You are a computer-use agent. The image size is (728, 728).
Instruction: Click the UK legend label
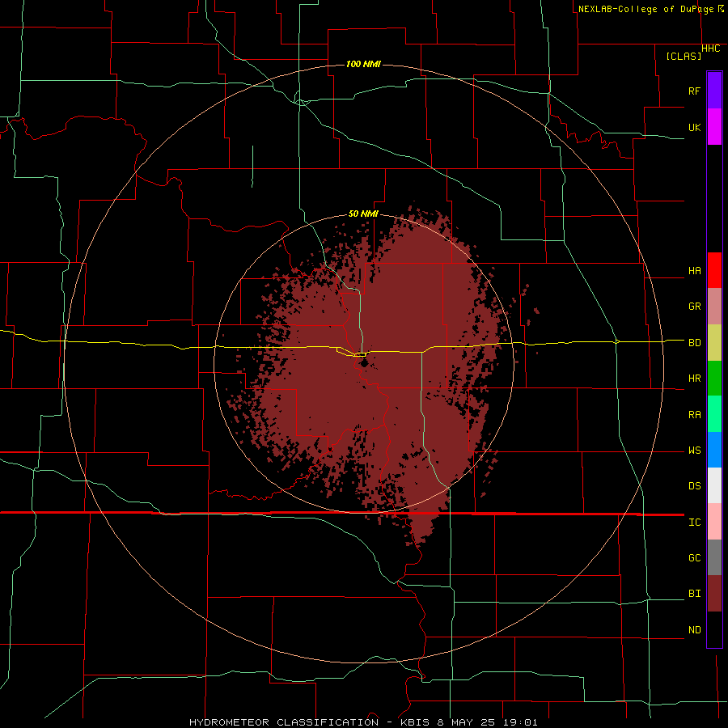[694, 127]
